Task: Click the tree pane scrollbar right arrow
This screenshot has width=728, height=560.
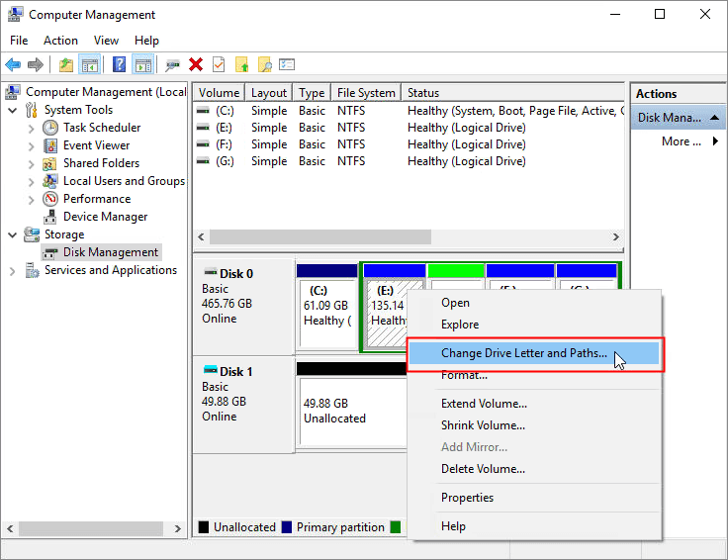Action: click(177, 528)
